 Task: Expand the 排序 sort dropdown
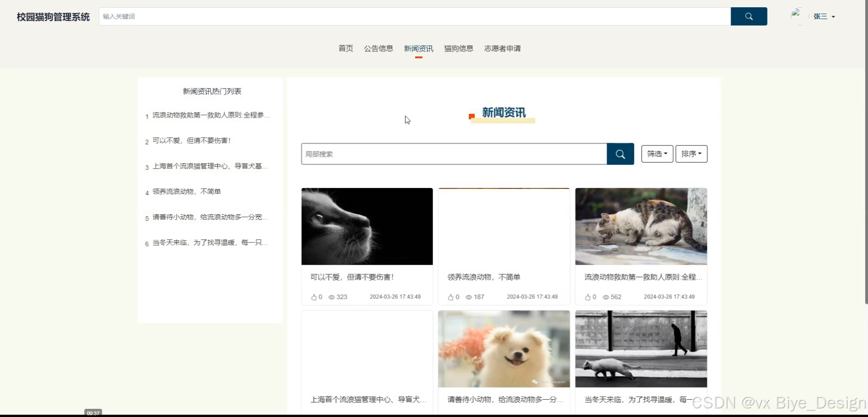pyautogui.click(x=691, y=154)
